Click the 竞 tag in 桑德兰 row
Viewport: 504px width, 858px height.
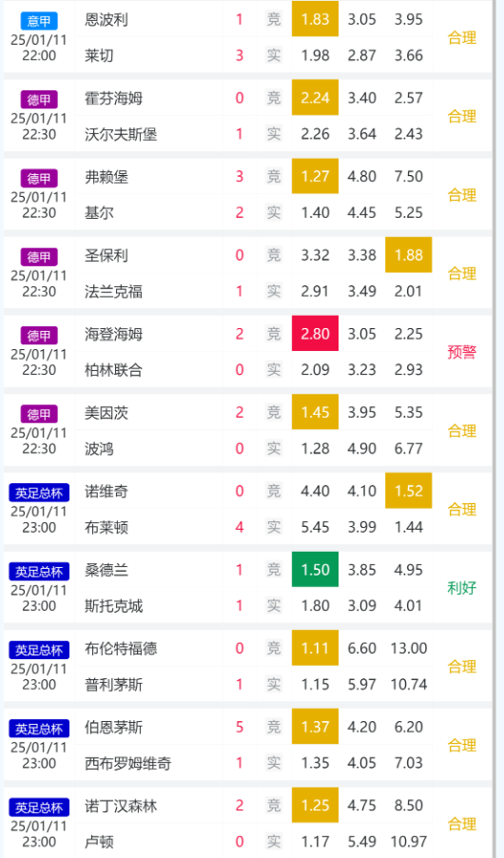[x=274, y=570]
